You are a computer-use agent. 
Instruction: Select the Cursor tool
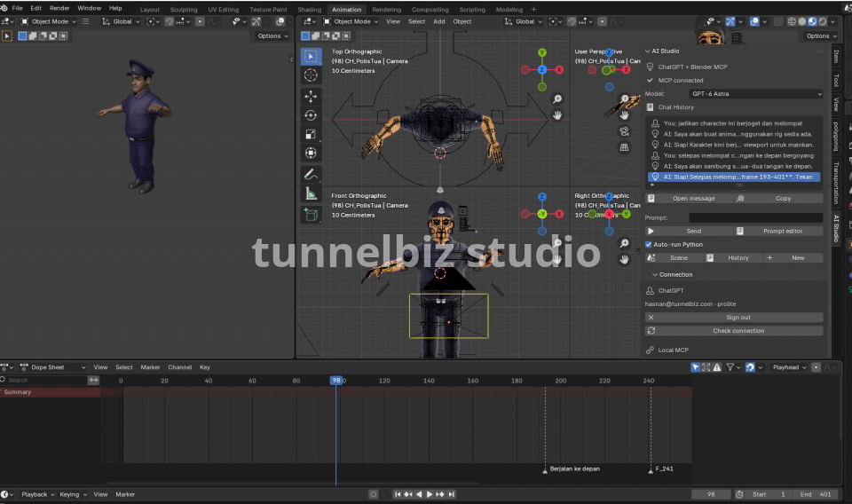click(311, 75)
